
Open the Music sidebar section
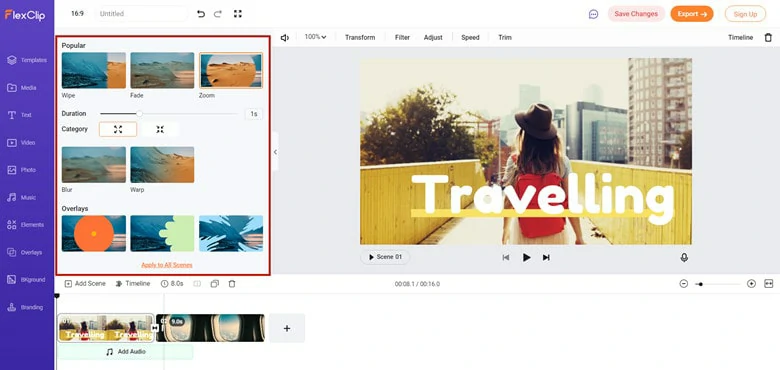tap(21, 197)
